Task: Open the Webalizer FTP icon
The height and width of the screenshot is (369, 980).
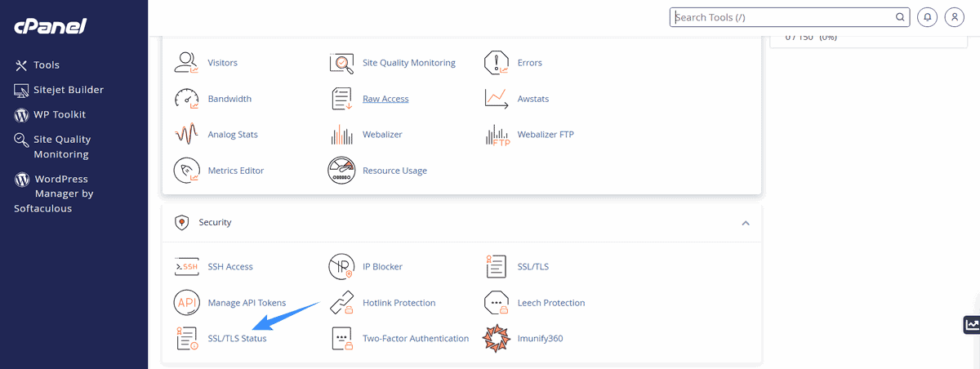Action: tap(497, 135)
